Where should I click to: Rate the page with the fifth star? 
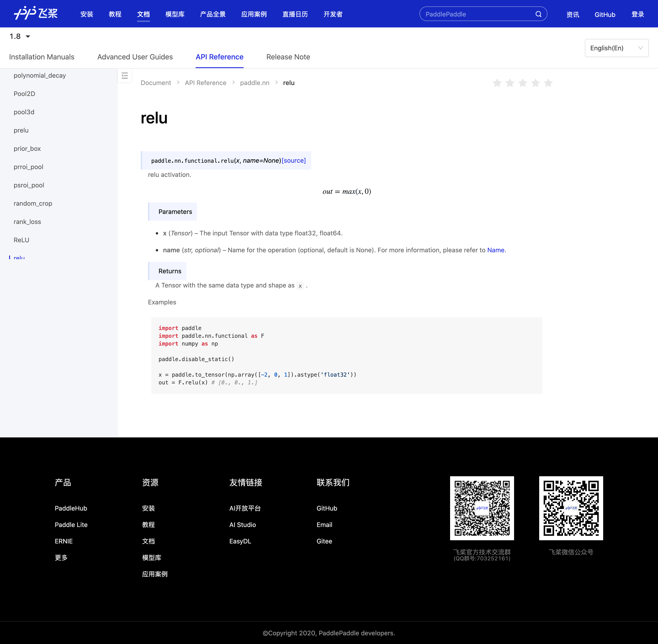click(x=548, y=83)
